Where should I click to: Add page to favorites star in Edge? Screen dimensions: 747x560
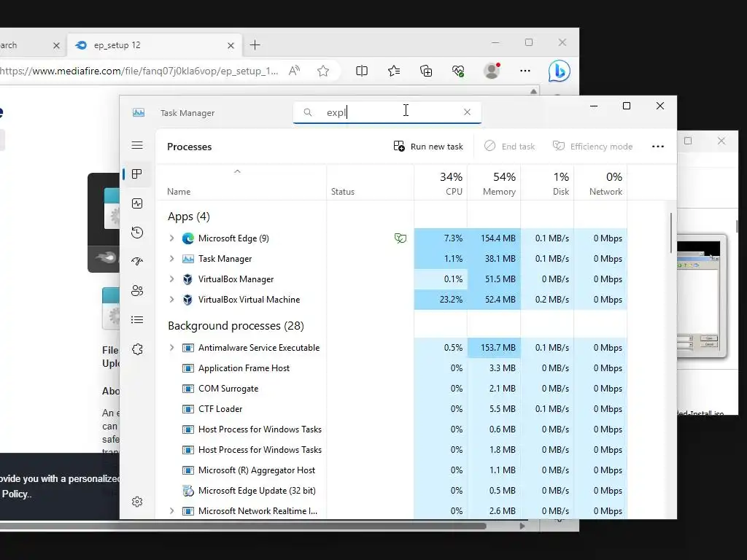tap(323, 71)
